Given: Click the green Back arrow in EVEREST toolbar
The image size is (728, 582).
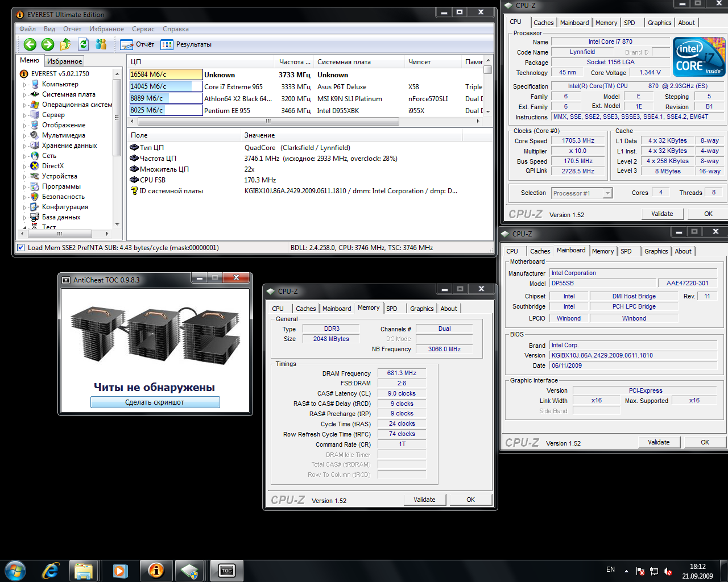Looking at the screenshot, I should (x=30, y=44).
